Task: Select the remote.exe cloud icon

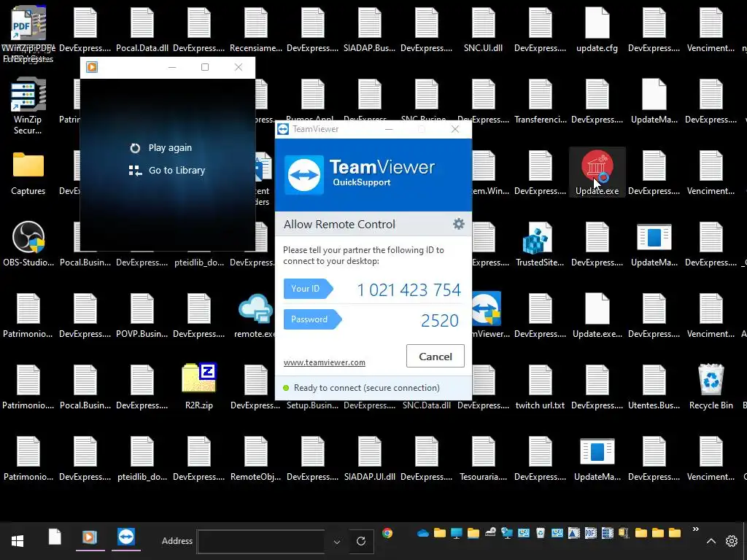Action: coord(256,315)
